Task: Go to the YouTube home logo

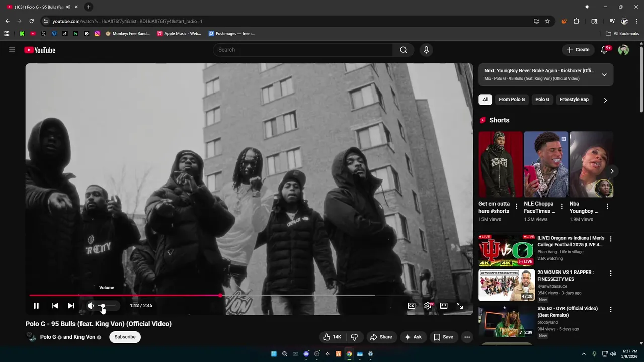Action: (40, 50)
